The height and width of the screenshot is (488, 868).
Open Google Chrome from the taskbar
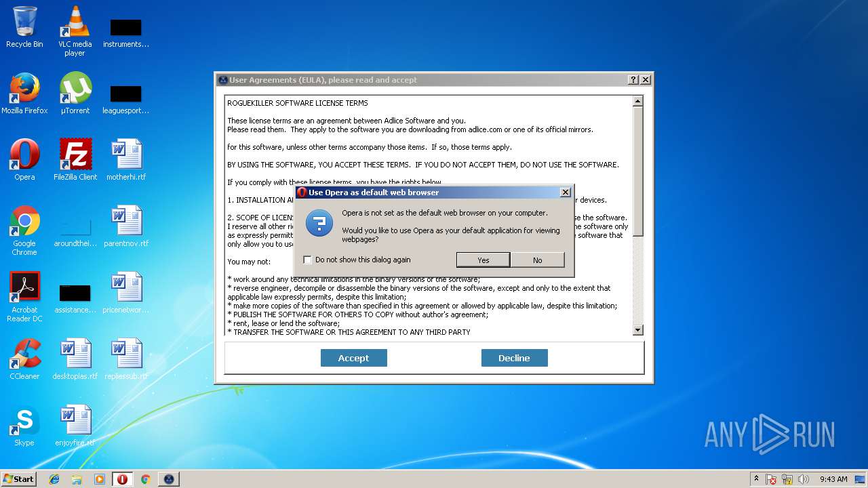[145, 479]
